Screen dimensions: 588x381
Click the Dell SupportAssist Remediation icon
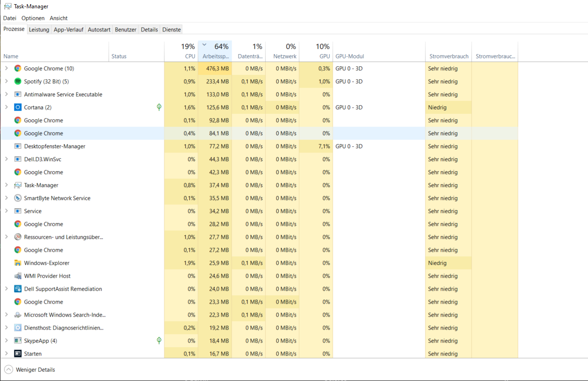click(18, 289)
